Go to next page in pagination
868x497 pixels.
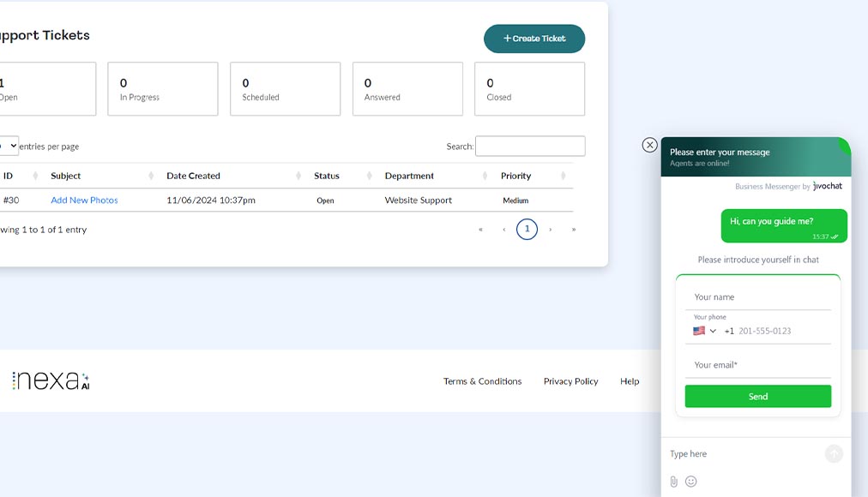tap(551, 230)
